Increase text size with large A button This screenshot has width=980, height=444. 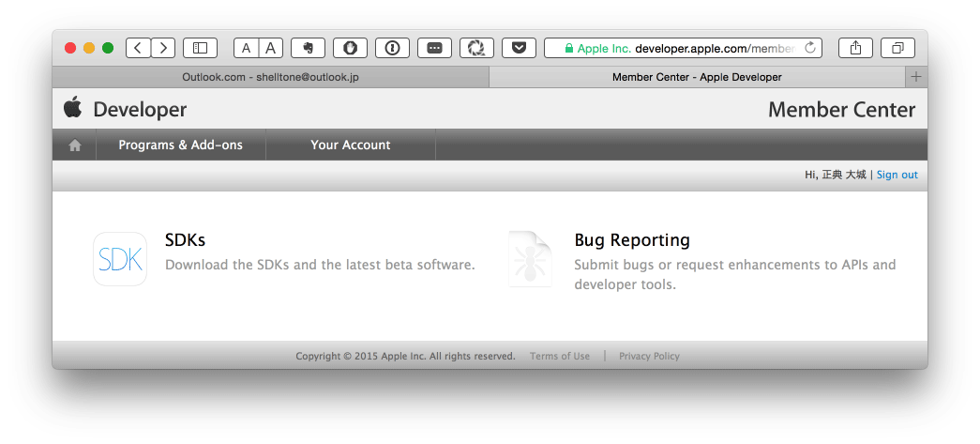coord(271,48)
